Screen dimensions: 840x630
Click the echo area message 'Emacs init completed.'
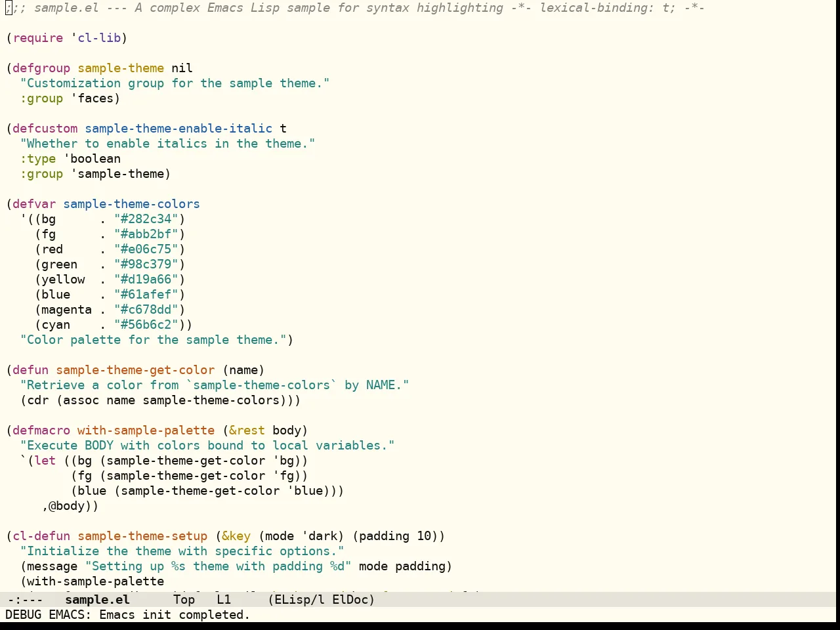tap(175, 615)
